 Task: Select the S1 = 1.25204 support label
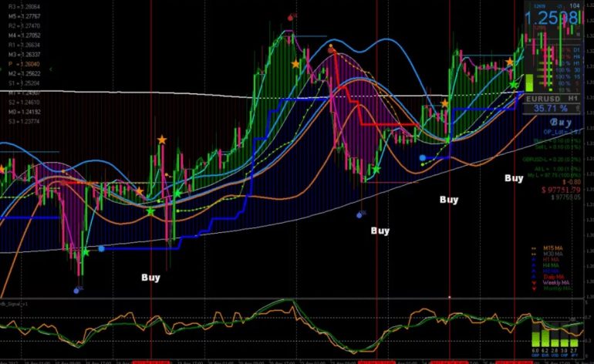(x=24, y=83)
